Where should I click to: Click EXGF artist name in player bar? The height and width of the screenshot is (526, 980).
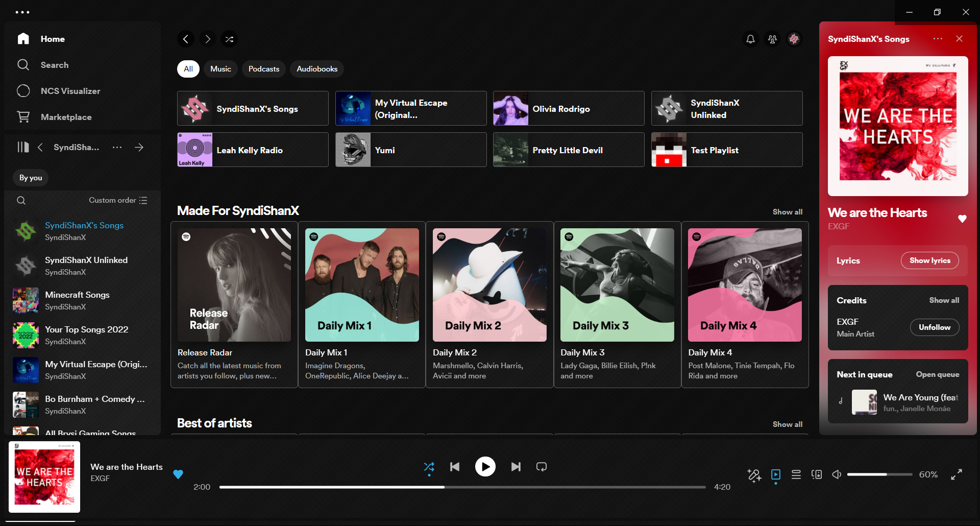[x=100, y=479]
